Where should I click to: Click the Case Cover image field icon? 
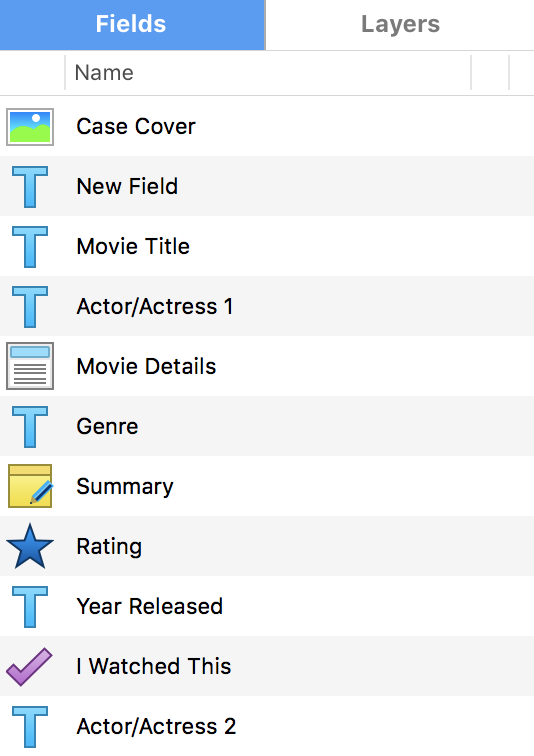point(30,127)
